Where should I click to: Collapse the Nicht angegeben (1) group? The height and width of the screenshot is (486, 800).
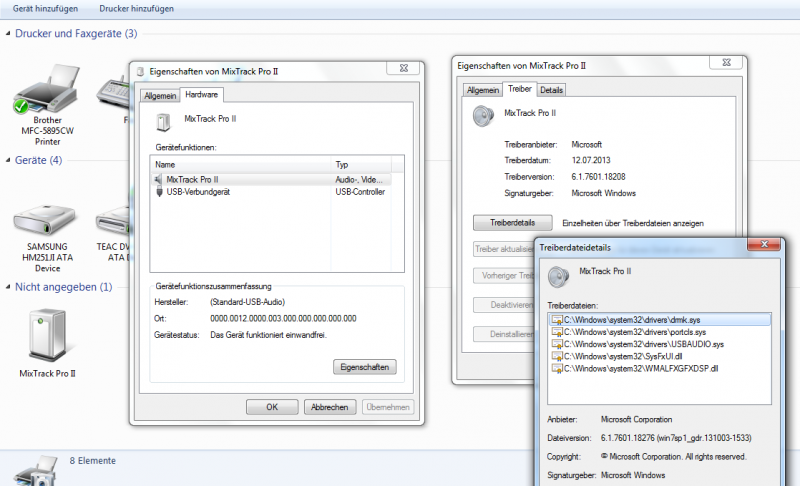click(x=8, y=287)
